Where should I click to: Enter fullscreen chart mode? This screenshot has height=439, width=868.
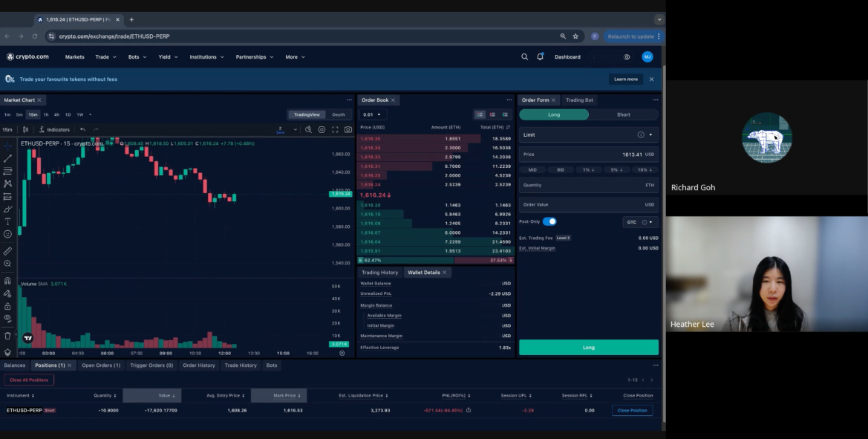[x=335, y=129]
